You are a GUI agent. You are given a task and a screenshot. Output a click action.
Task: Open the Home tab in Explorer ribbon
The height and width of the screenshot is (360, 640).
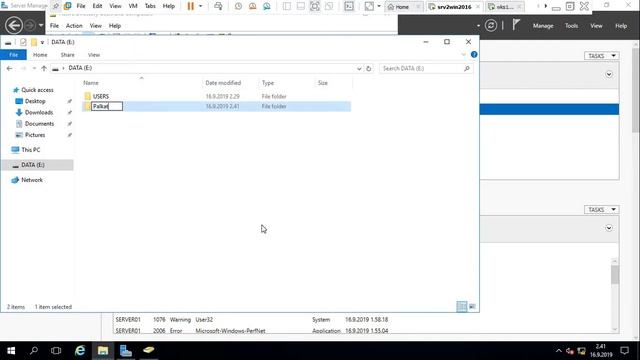click(x=40, y=55)
